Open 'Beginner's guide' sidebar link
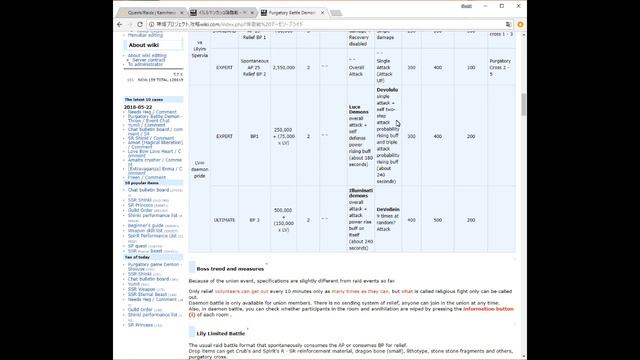 pyautogui.click(x=145, y=226)
